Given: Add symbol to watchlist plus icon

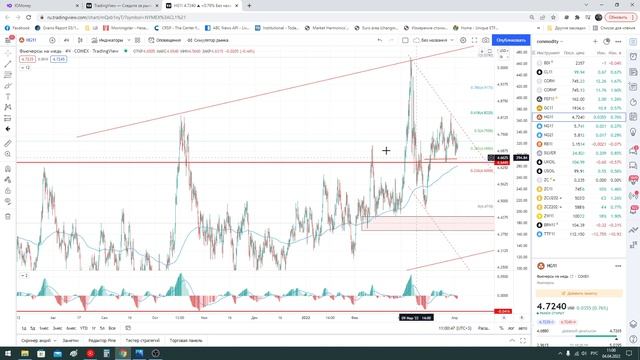Looking at the screenshot, I should (595, 41).
